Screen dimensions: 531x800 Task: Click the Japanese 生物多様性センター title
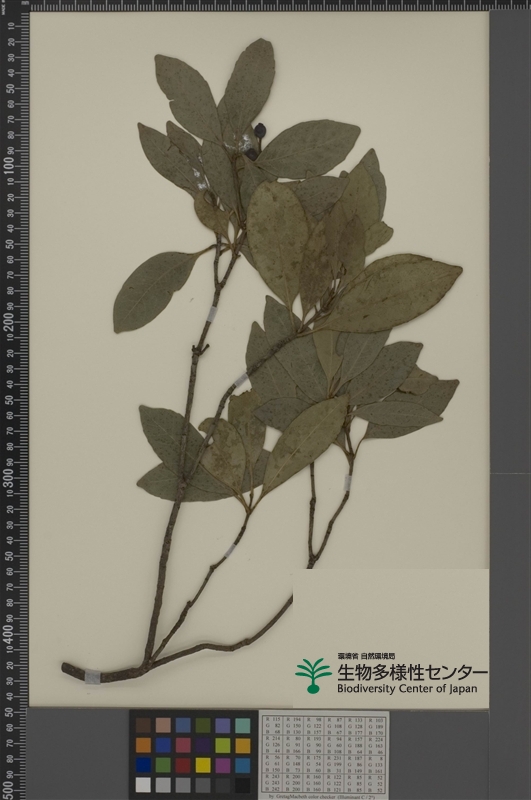[412, 672]
